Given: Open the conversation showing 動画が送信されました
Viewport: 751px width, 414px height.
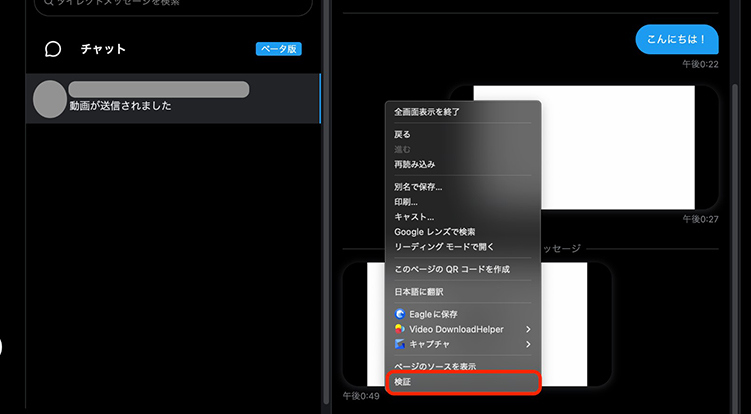Looking at the screenshot, I should 173,99.
